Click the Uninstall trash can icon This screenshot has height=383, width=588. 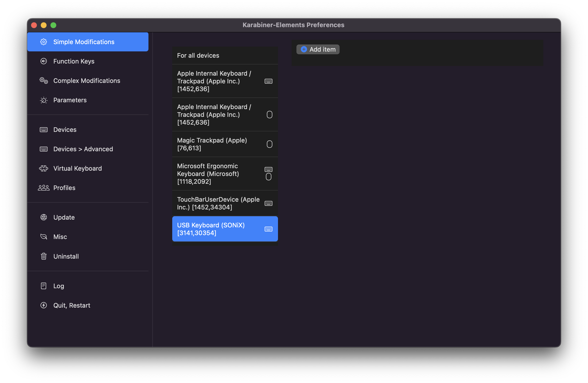(x=43, y=256)
